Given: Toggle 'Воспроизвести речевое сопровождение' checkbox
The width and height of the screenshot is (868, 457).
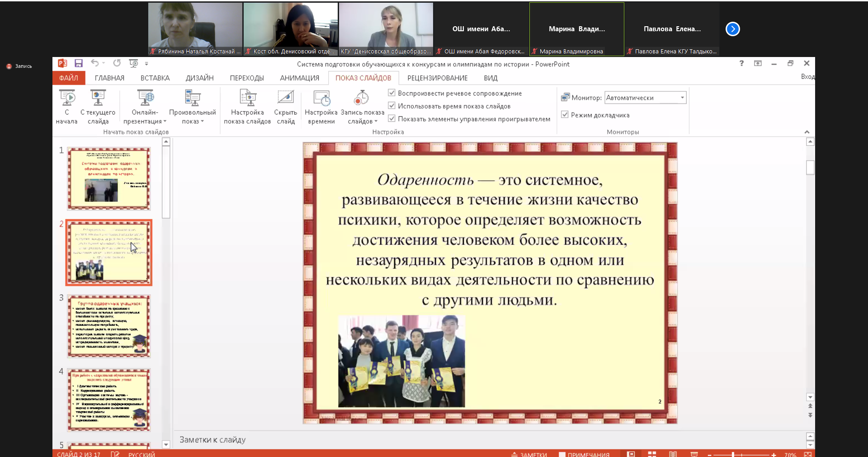Looking at the screenshot, I should click(392, 93).
